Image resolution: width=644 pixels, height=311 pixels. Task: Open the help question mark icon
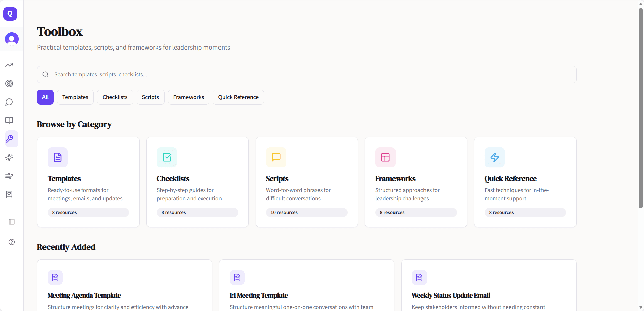pos(12,242)
